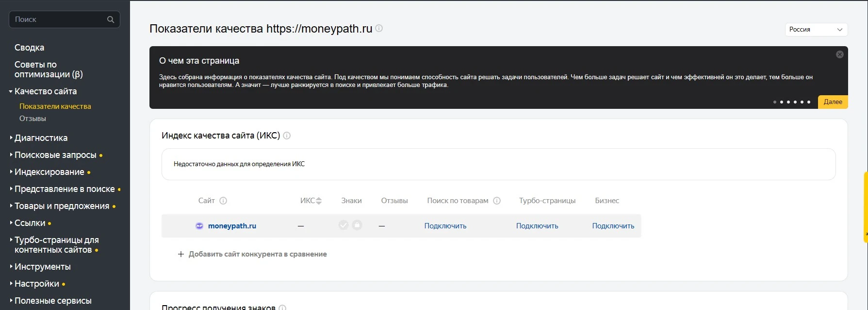868x310 pixels.
Task: Collapse the Качество сайта section
Action: 46,91
